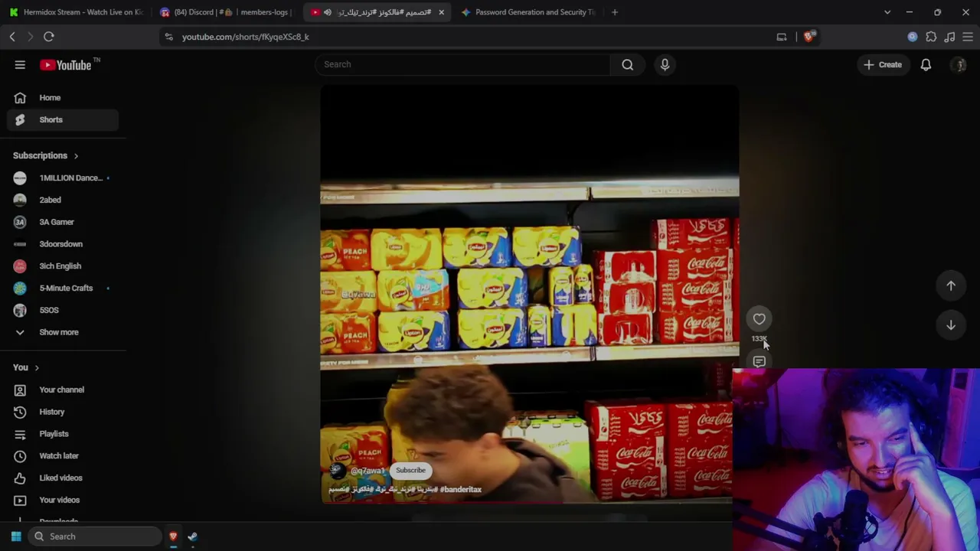Expand subscriptions with Show more
Image resolution: width=980 pixels, height=551 pixels.
(x=63, y=333)
